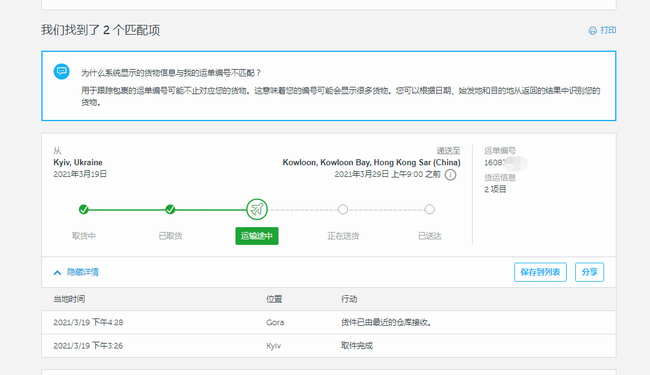Click the blue chat bubble info icon

[61, 72]
